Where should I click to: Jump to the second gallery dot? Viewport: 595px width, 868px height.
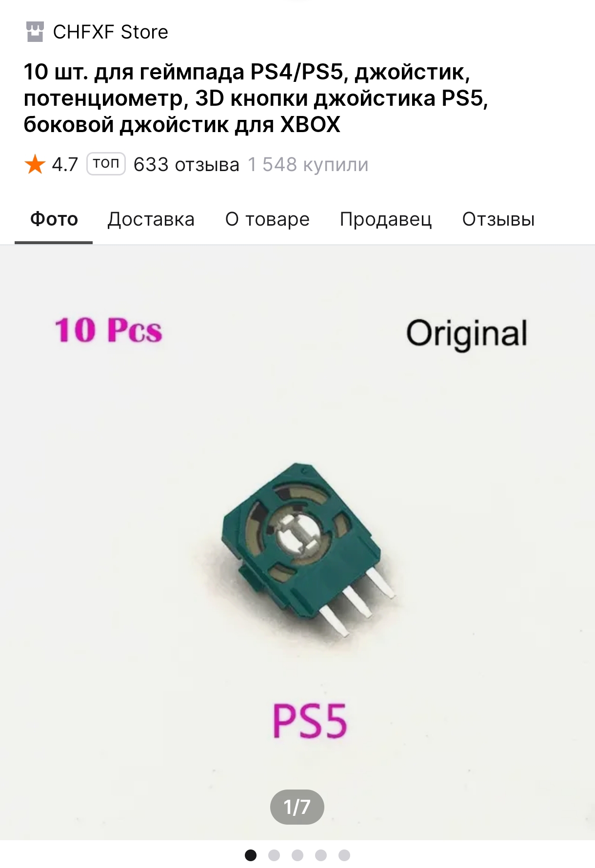(274, 855)
